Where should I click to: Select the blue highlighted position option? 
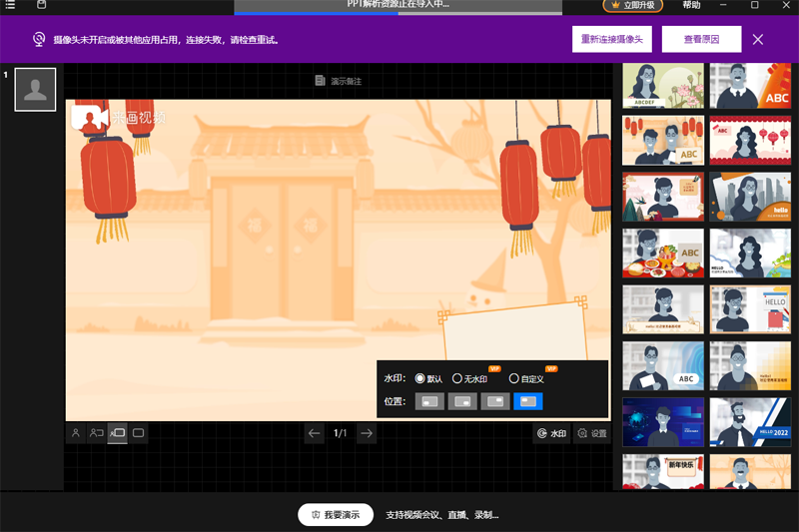[528, 401]
